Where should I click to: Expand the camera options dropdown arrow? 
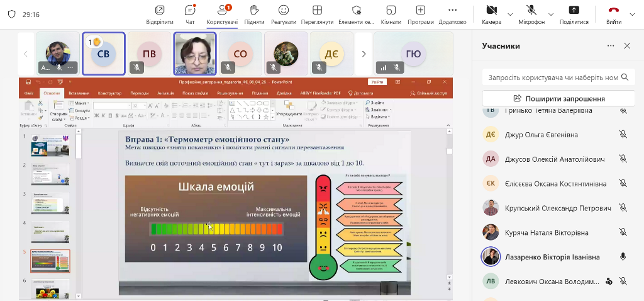(511, 14)
